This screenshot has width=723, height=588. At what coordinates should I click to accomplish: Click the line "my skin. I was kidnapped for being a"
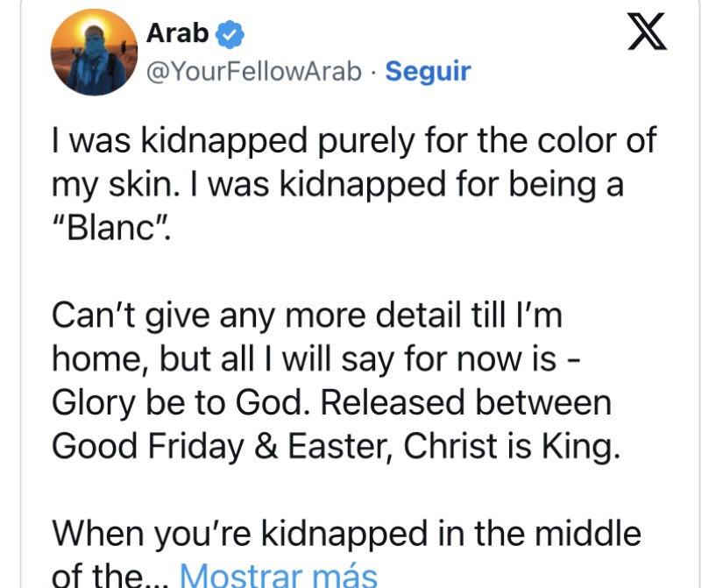click(337, 185)
